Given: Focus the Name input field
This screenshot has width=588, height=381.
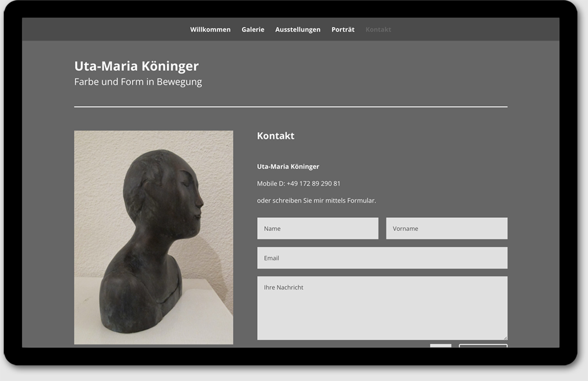Looking at the screenshot, I should pyautogui.click(x=317, y=228).
